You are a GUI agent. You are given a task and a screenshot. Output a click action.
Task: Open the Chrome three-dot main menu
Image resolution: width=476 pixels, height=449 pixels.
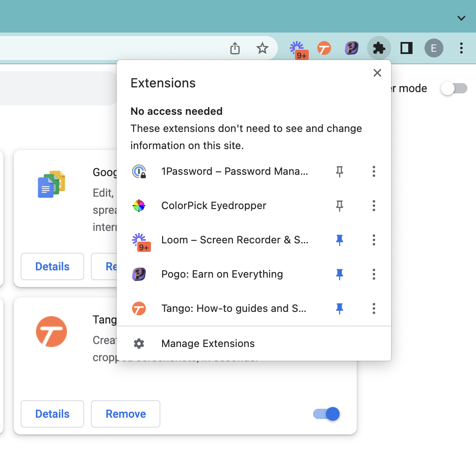point(461,48)
